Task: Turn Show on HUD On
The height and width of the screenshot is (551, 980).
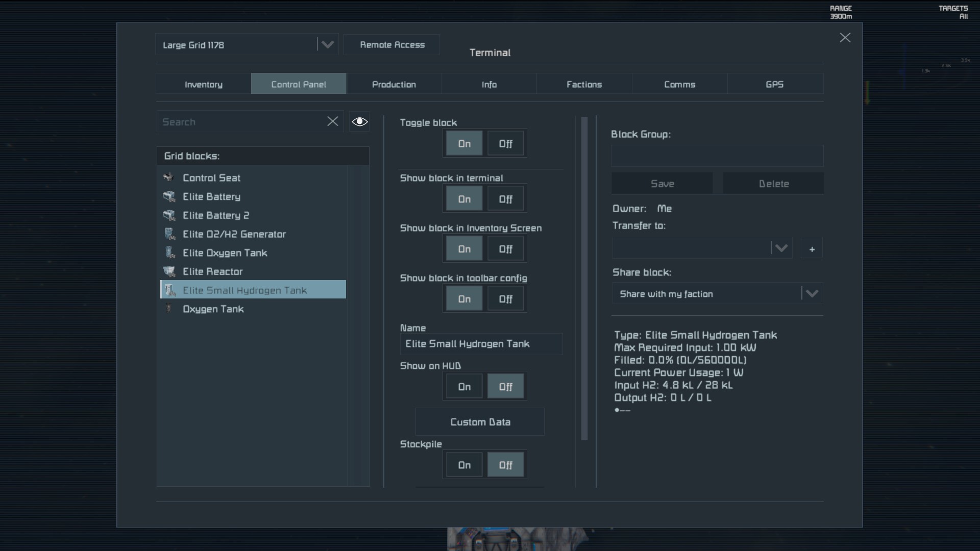Action: [x=464, y=387]
